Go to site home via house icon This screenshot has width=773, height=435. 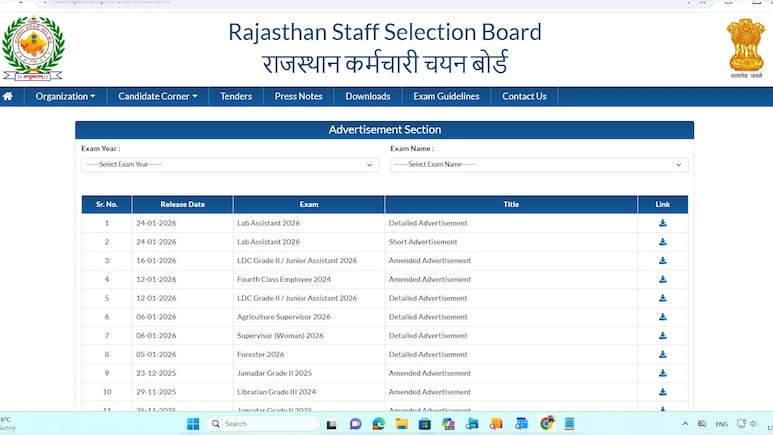click(x=8, y=96)
